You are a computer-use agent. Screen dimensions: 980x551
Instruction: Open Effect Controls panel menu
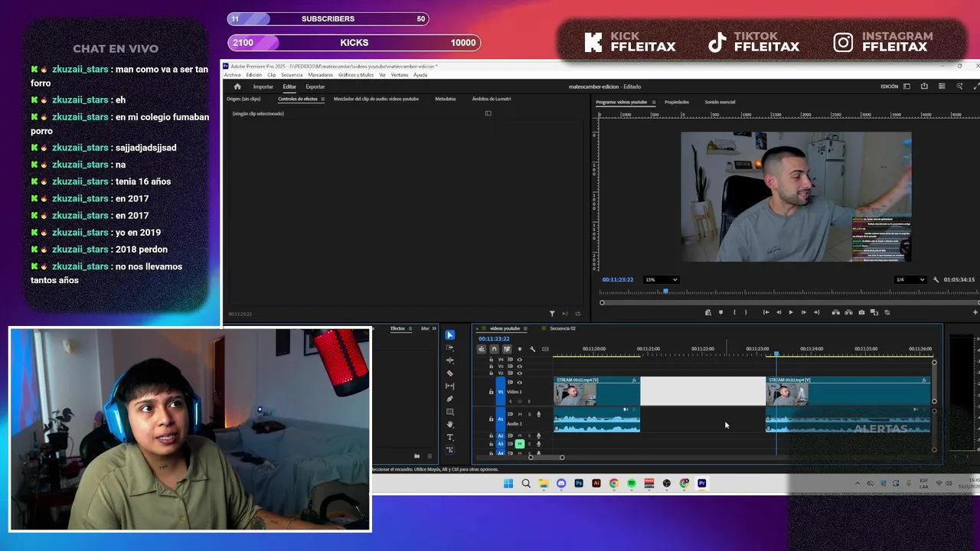click(x=322, y=99)
